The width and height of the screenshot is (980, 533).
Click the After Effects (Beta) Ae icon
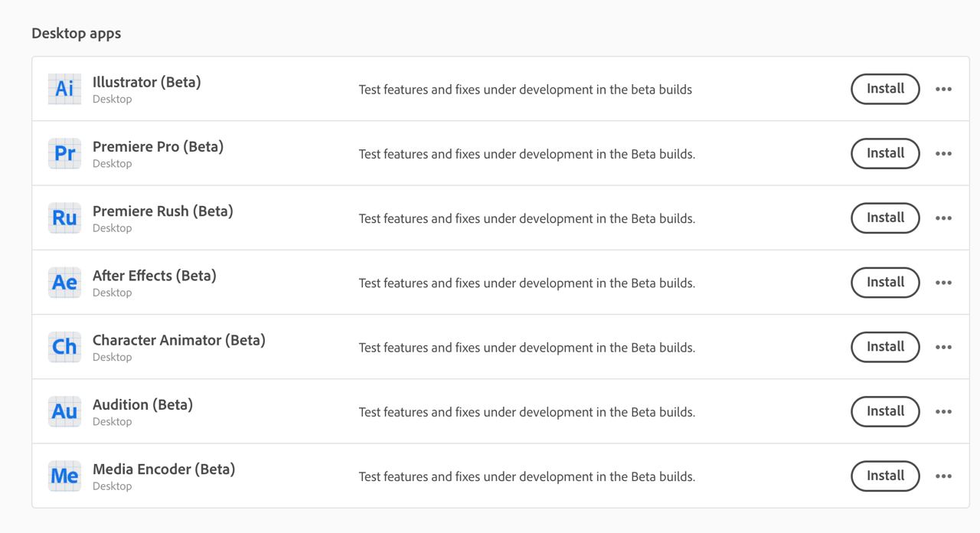point(64,282)
